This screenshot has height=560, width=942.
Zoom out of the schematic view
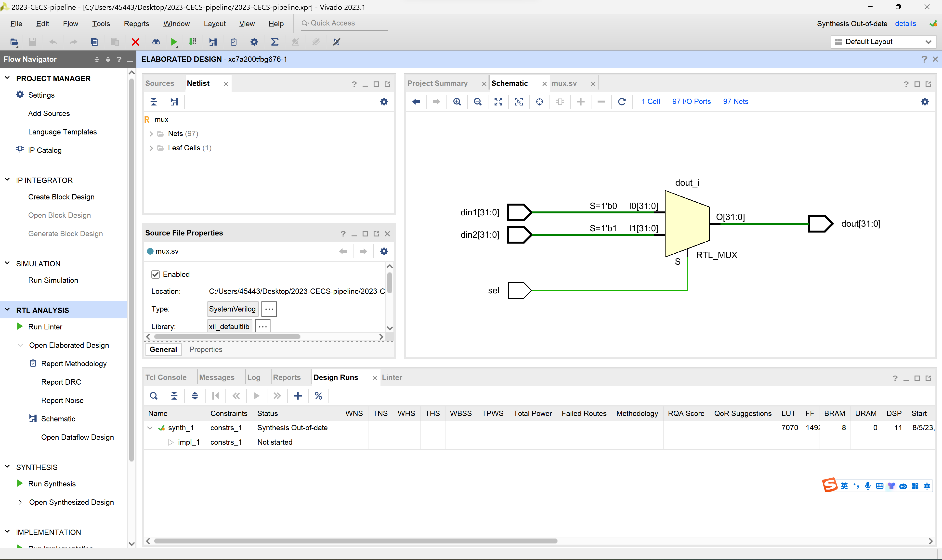pyautogui.click(x=477, y=102)
